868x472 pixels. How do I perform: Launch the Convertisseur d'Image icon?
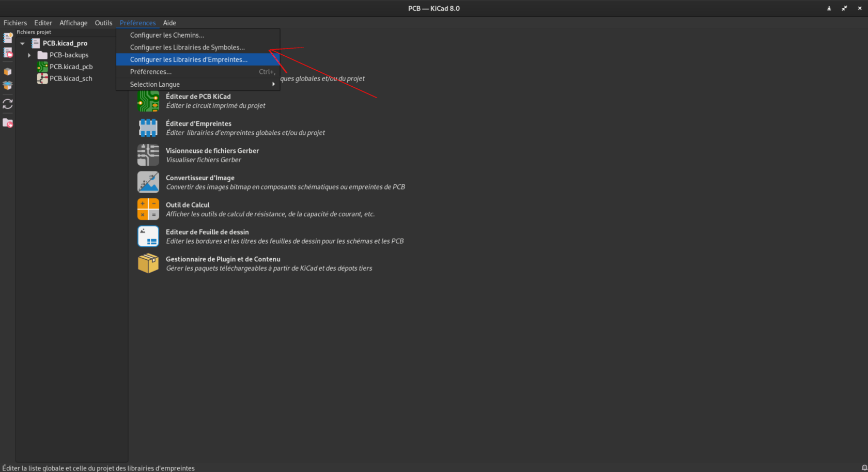pyautogui.click(x=148, y=182)
